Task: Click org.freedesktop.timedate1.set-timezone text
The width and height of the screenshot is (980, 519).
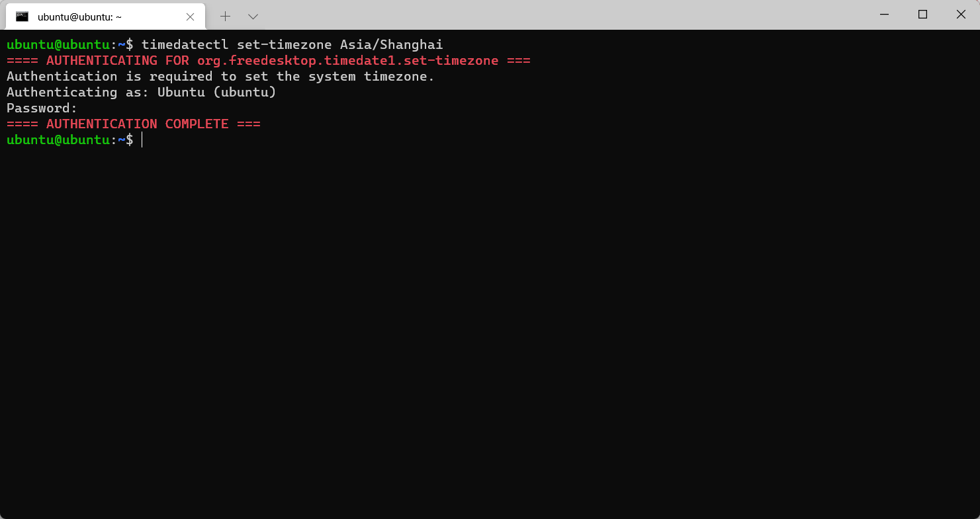Action: [x=347, y=60]
